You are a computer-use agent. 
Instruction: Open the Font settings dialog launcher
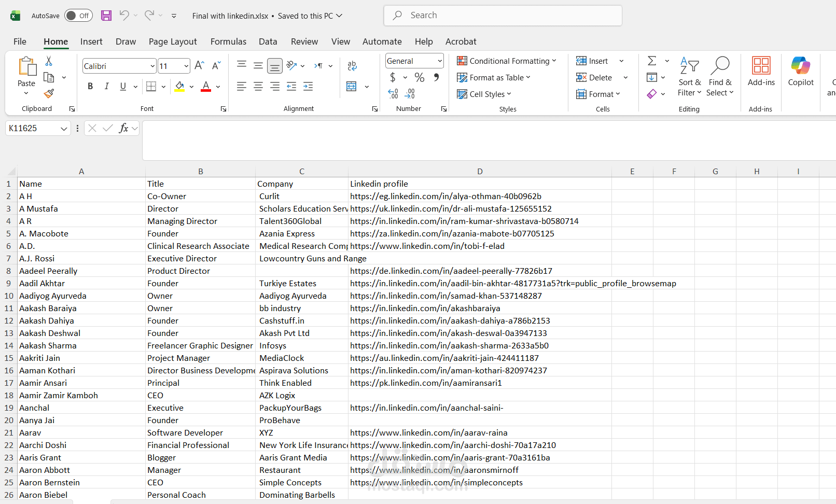point(224,109)
